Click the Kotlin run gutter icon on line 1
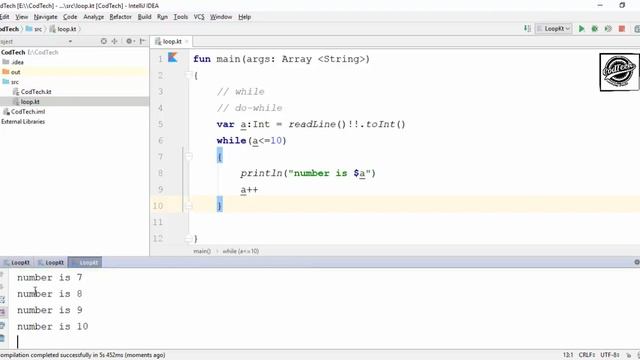 point(173,58)
